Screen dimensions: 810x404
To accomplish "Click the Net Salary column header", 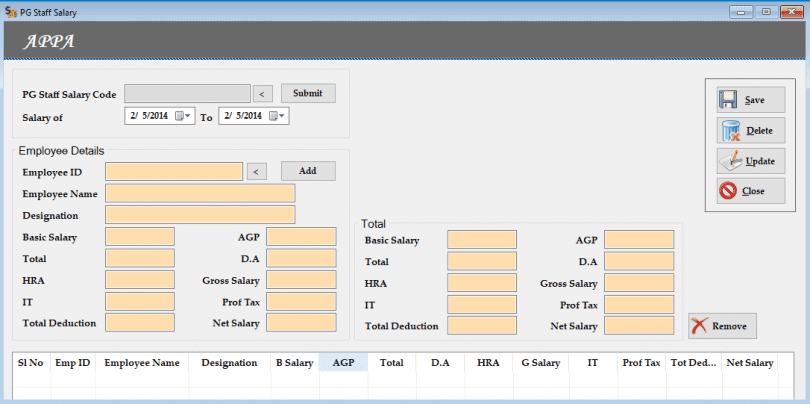I will pos(749,363).
